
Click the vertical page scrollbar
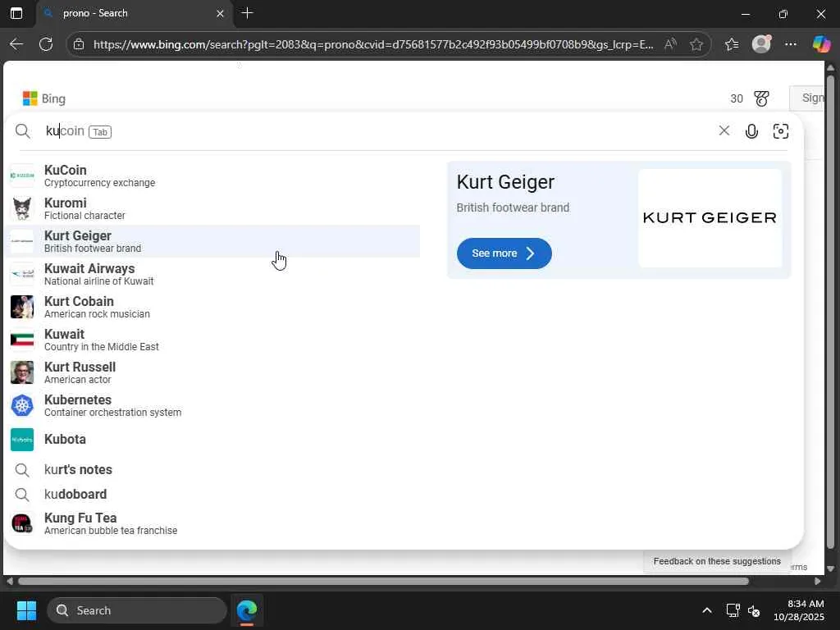point(830,311)
